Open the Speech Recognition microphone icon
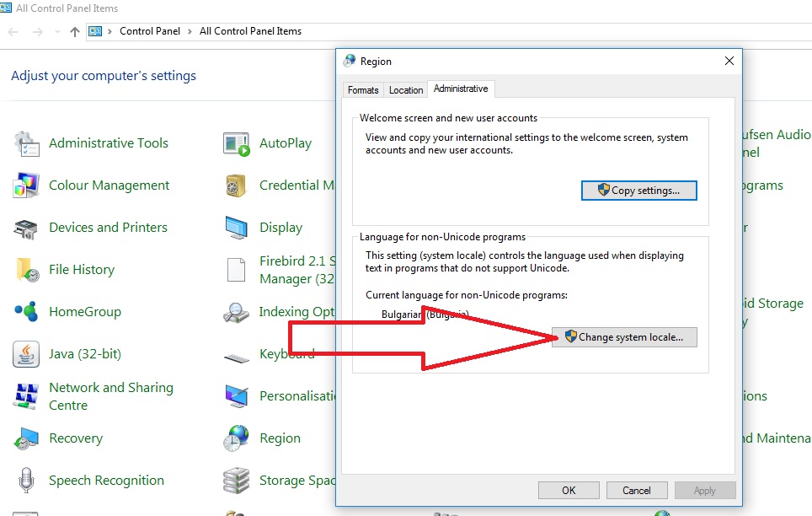This screenshot has width=812, height=516. click(27, 481)
